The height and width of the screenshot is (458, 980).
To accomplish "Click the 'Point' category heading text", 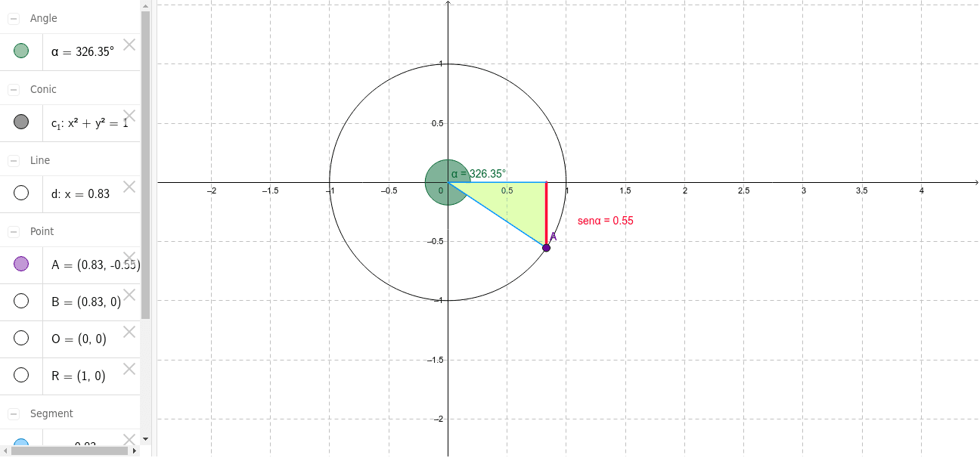I will tap(42, 231).
